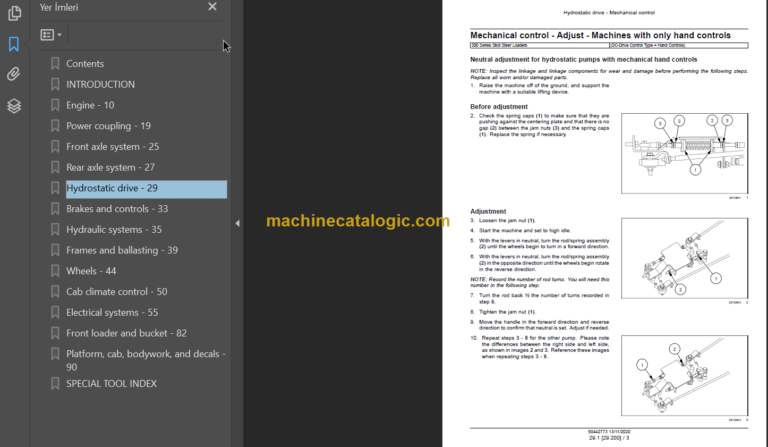Click bookmark icon beside Electrical systems
This screenshot has width=768, height=447.
pos(55,312)
